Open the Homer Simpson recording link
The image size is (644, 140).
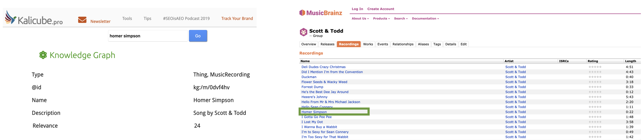[314, 112]
